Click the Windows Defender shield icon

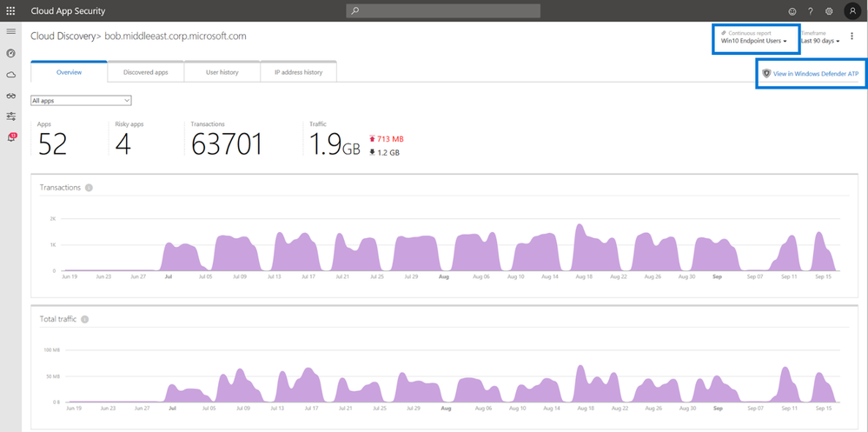(766, 73)
